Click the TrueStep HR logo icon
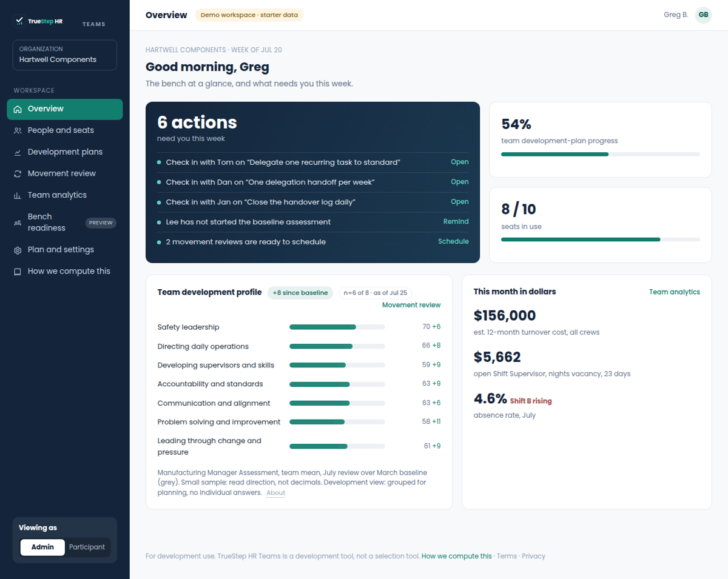 click(20, 21)
